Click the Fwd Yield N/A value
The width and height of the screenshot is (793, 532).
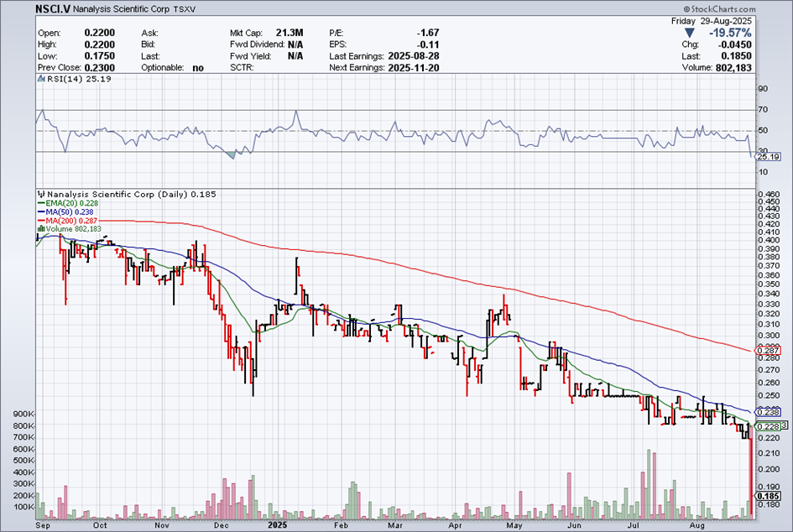tap(295, 56)
